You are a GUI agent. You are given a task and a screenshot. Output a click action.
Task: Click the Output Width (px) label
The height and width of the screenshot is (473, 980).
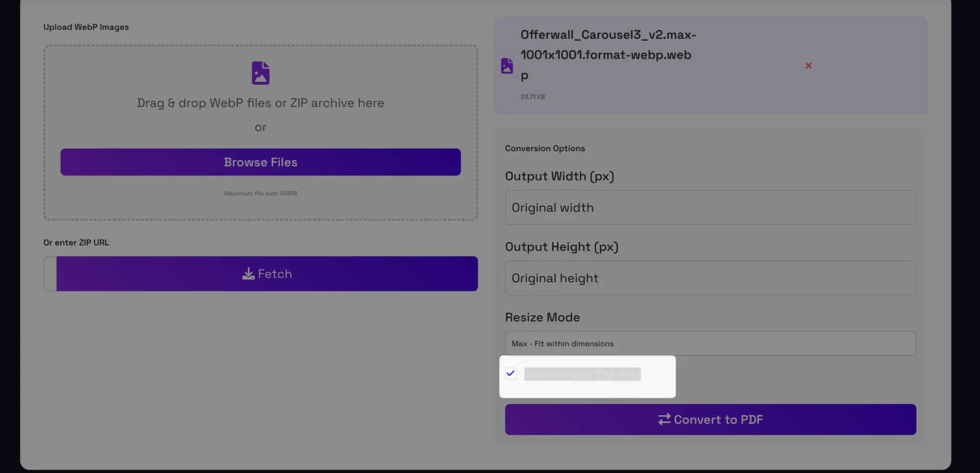(560, 176)
